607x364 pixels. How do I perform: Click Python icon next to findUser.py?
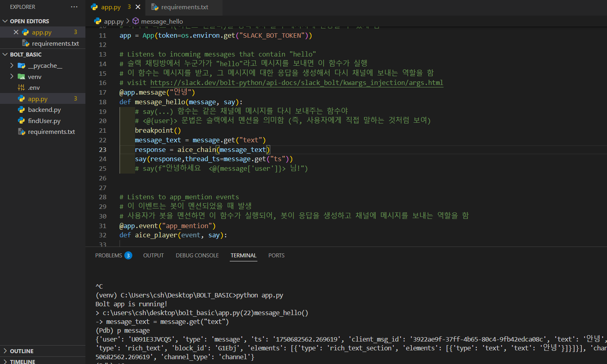click(21, 121)
